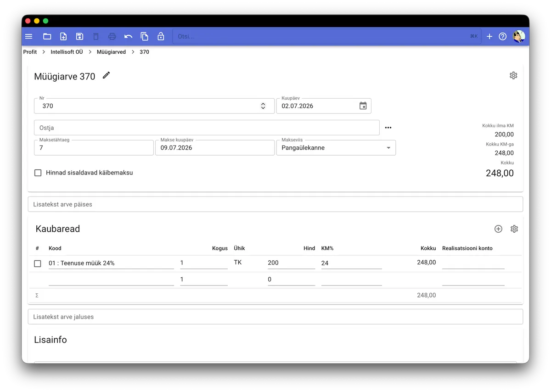This screenshot has height=392, width=551.
Task: Undo changes with the undo arrow
Action: [128, 36]
